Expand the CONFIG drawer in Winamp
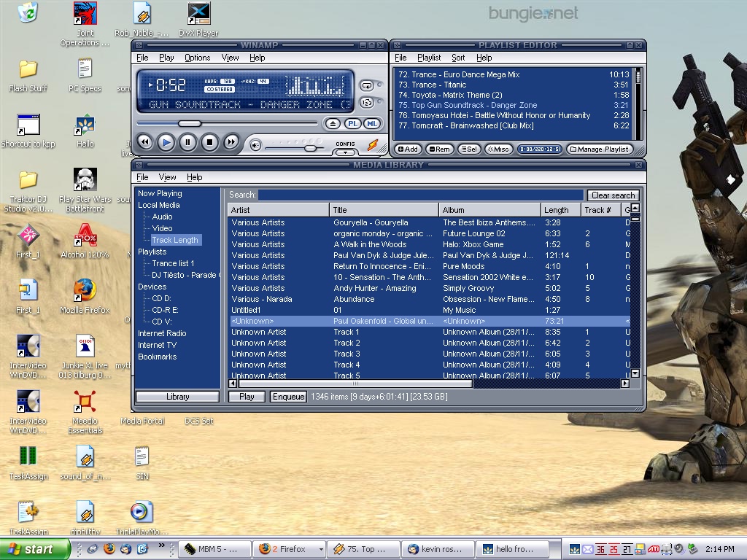The image size is (747, 560). pos(345,153)
